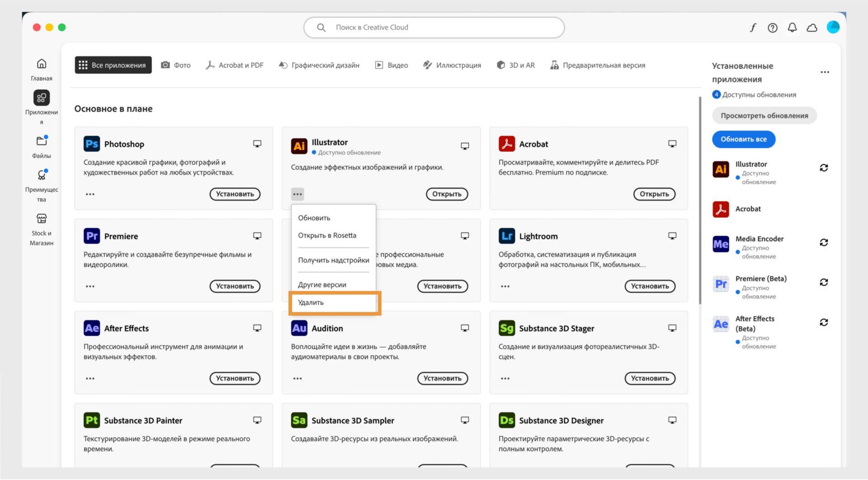Viewport: 868px width, 480px height.
Task: Switch to Acrobat и PDF tab
Action: click(234, 65)
